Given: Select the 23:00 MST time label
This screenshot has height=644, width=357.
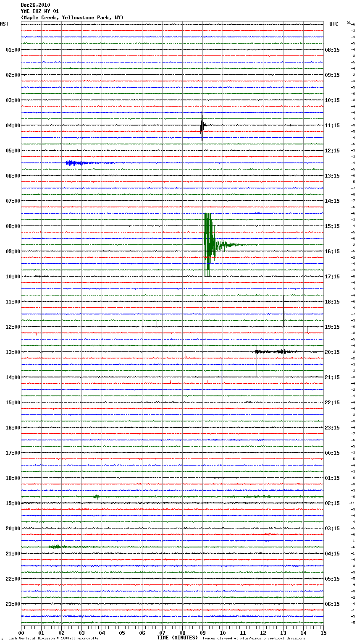Looking at the screenshot, I should 13,604.
